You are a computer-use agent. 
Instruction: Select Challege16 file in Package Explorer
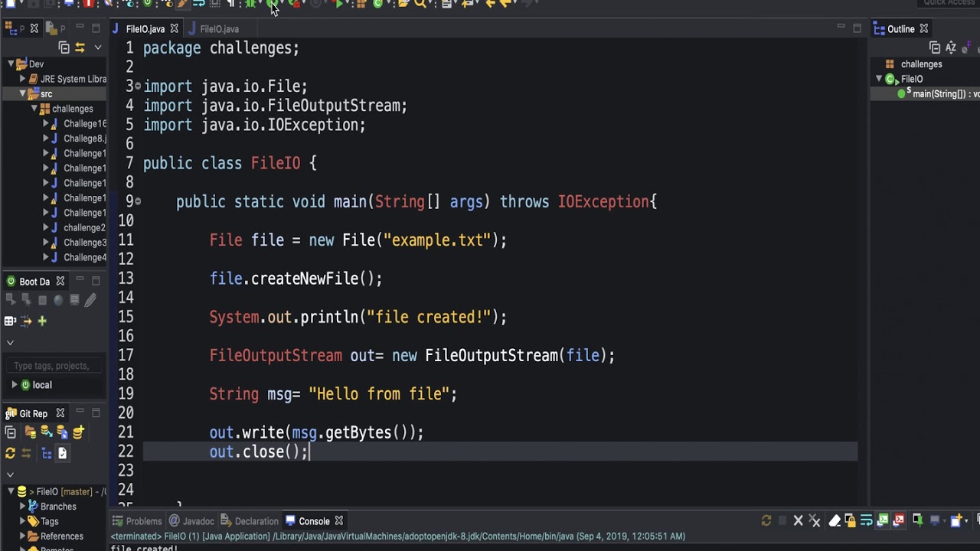84,123
